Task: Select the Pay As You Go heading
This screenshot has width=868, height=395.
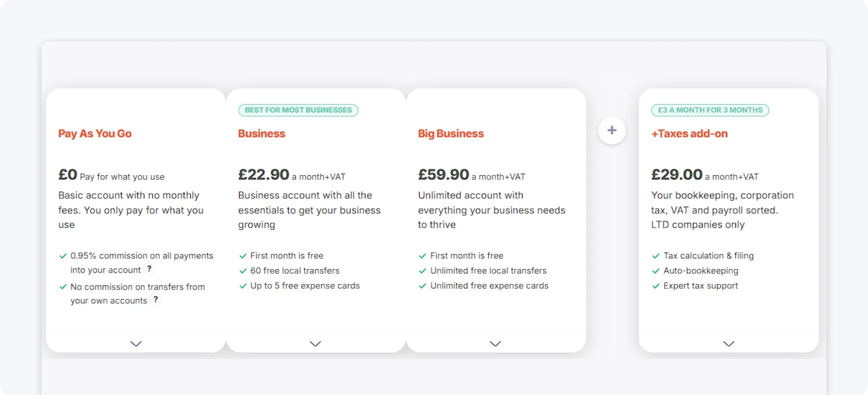Action: [95, 134]
